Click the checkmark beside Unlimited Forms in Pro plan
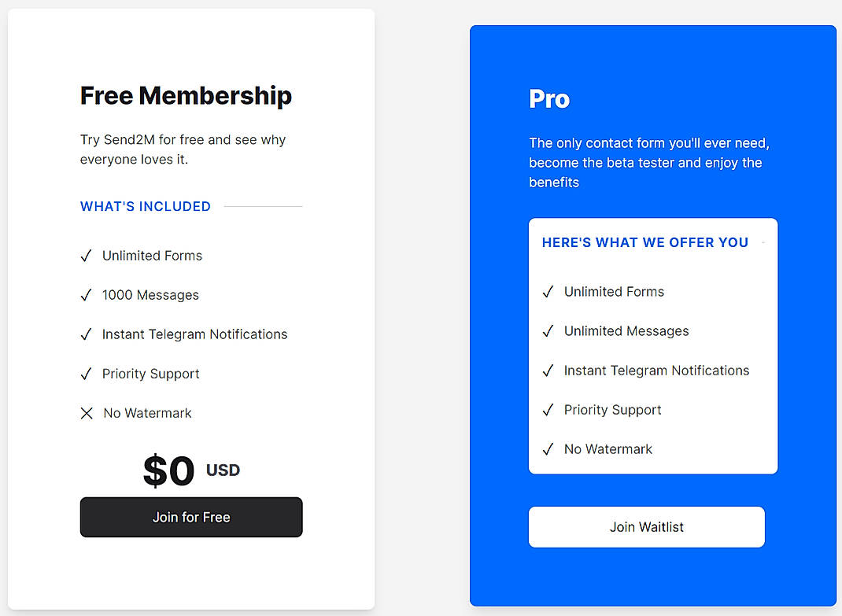Viewport: 842px width, 616px height. 548,291
